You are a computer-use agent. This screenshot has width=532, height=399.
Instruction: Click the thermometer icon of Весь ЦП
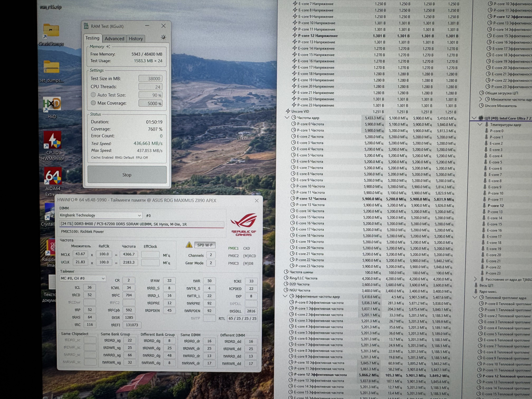click(x=476, y=285)
